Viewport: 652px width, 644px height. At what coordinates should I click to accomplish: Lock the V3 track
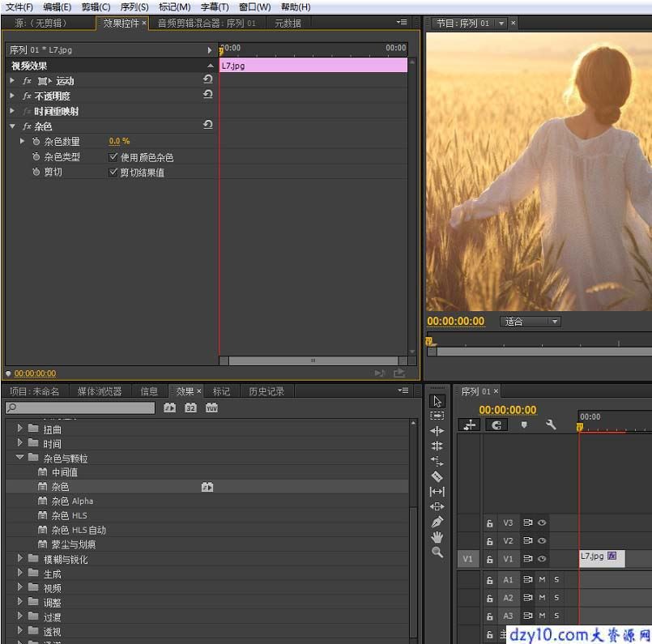click(490, 523)
